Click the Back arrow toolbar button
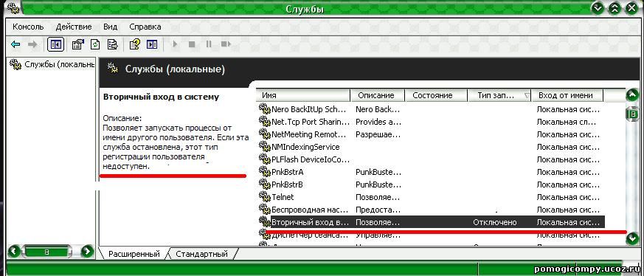The image size is (644, 276). (x=15, y=44)
